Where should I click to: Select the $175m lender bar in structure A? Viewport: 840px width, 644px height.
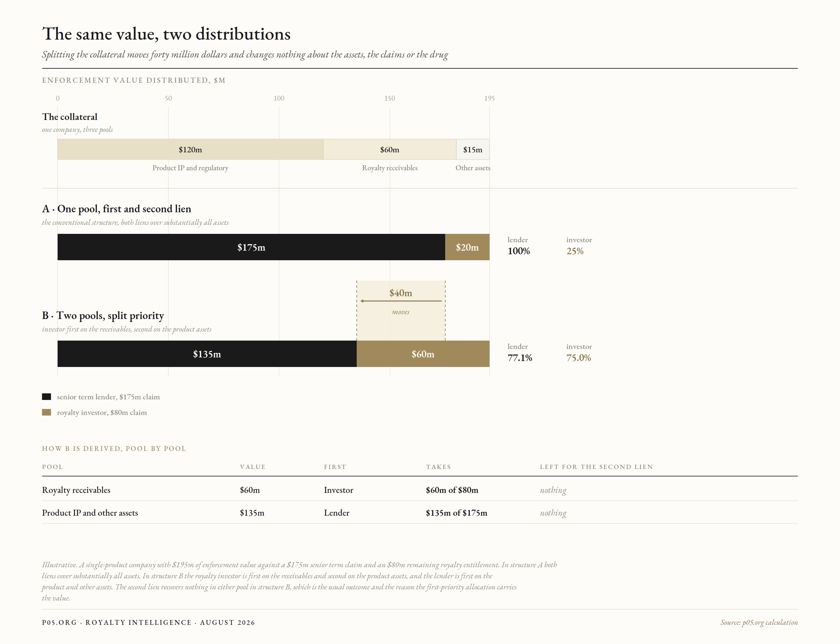click(251, 247)
